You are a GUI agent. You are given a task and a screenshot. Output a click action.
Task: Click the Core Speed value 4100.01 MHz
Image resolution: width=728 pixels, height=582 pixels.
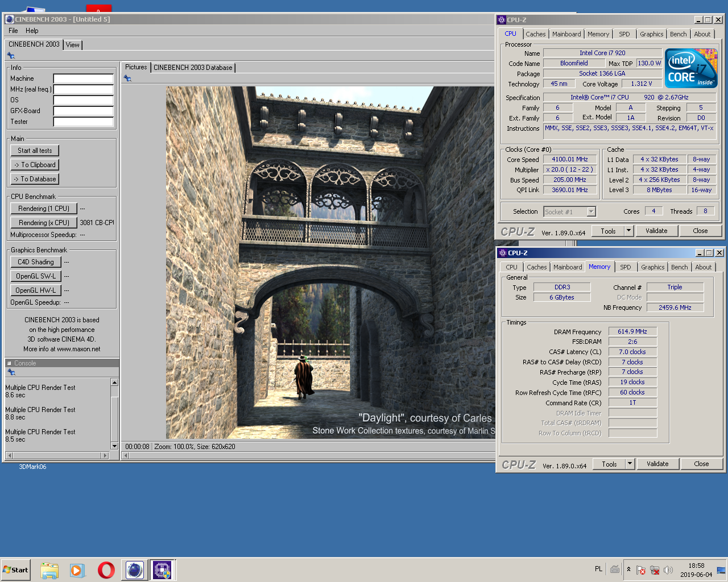[570, 160]
